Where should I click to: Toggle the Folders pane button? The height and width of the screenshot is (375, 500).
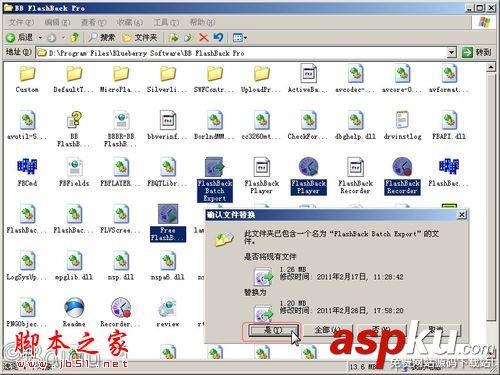[x=140, y=37]
